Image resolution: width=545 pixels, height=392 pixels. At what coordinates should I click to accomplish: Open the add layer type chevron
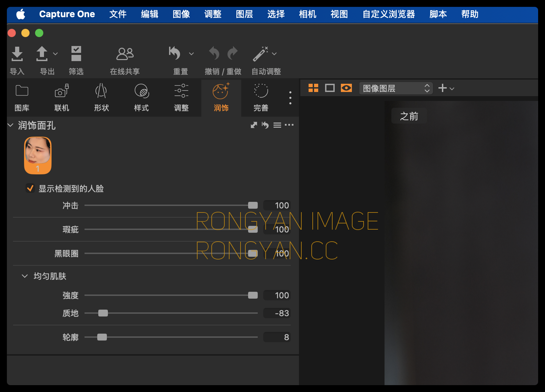452,89
